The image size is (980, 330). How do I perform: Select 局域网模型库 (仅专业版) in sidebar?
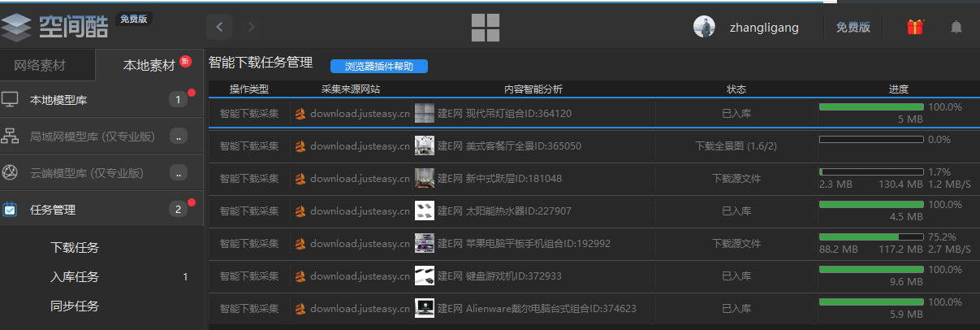[101, 136]
